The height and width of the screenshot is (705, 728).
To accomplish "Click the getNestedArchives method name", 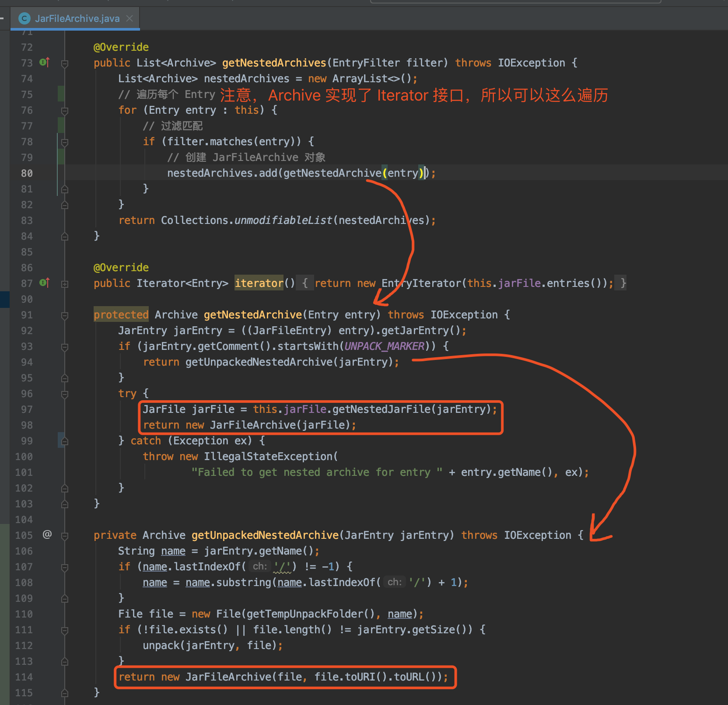I will 274,63.
